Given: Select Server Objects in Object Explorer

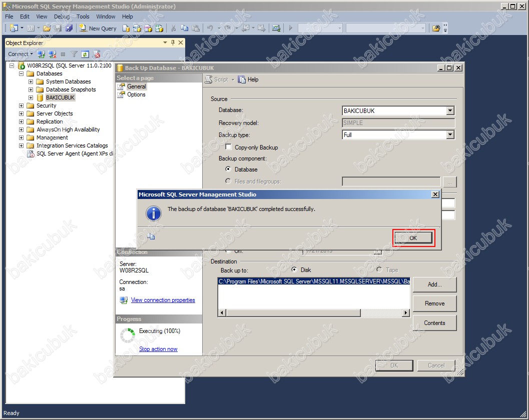Looking at the screenshot, I should tap(55, 113).
